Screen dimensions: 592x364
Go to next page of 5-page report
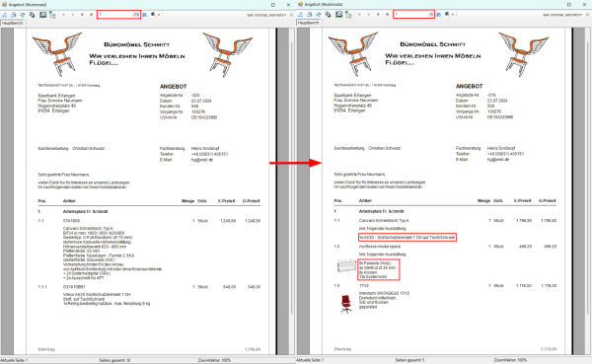pos(378,15)
